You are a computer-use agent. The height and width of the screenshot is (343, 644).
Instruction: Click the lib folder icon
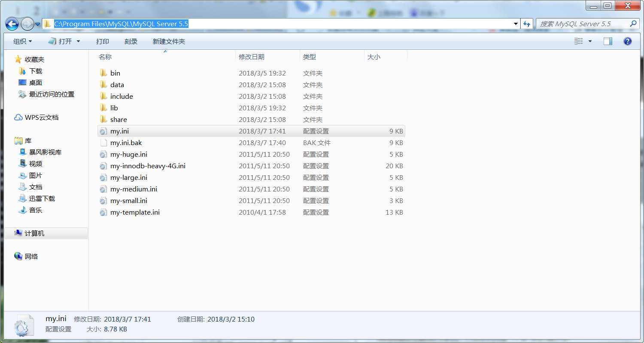[103, 108]
